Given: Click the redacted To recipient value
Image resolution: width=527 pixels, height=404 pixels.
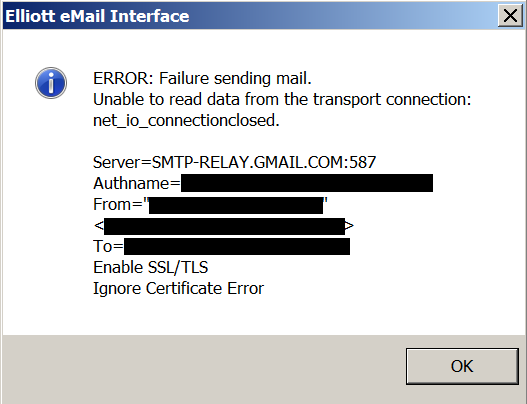Looking at the screenshot, I should (237, 246).
